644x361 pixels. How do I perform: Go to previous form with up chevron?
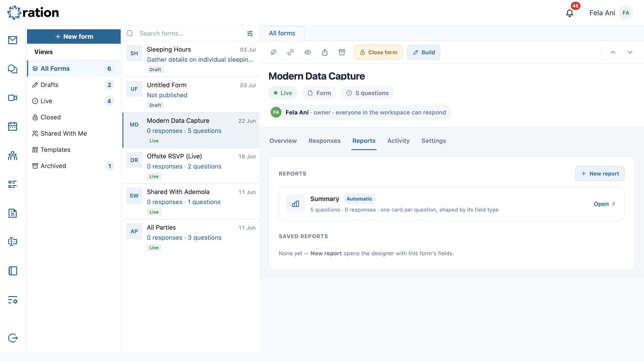tap(613, 52)
